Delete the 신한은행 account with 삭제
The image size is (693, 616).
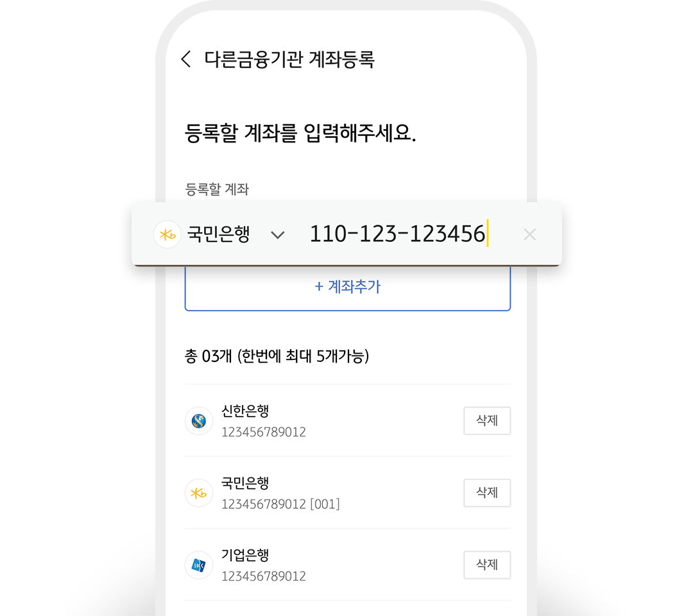[487, 421]
